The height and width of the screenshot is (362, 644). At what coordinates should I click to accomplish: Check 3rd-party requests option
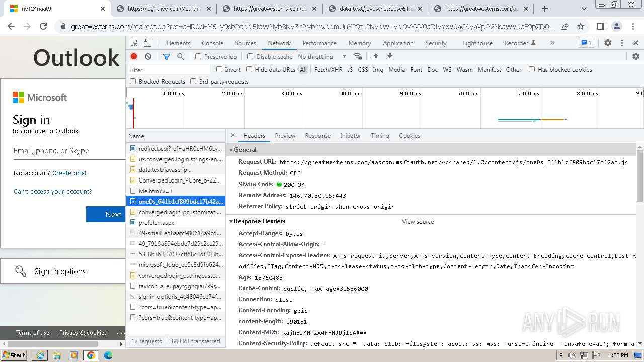point(193,81)
